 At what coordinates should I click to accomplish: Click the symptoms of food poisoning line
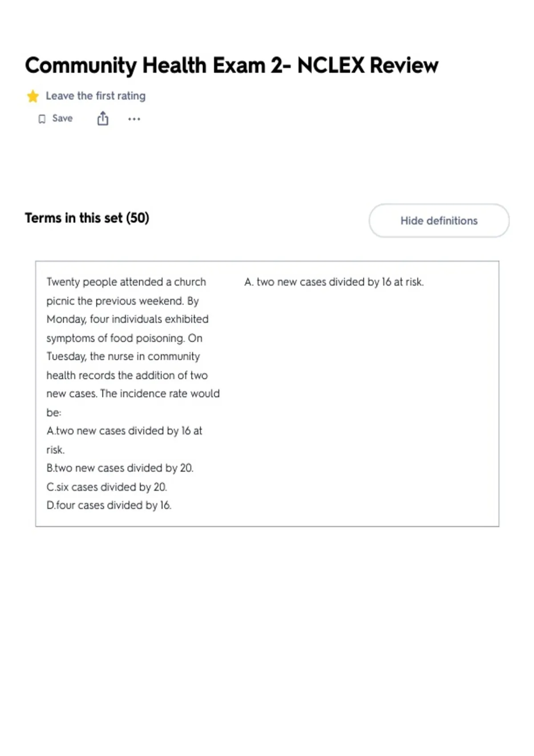(x=125, y=338)
